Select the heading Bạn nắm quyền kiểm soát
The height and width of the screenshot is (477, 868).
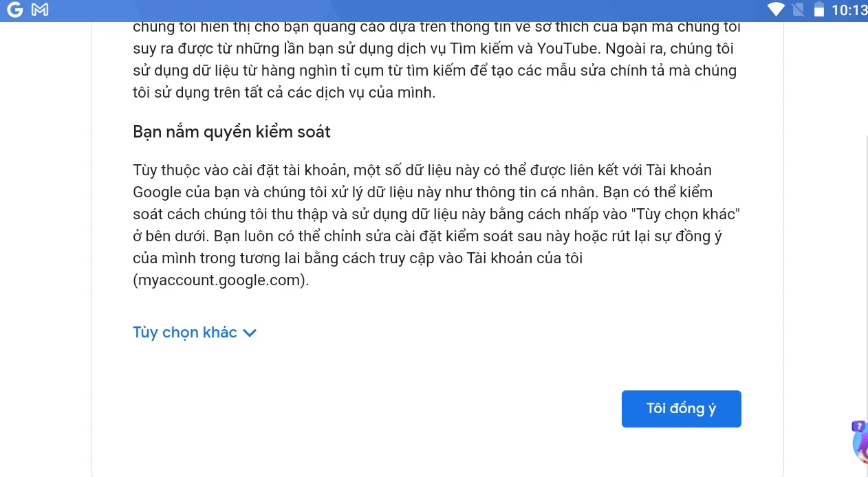(x=232, y=132)
